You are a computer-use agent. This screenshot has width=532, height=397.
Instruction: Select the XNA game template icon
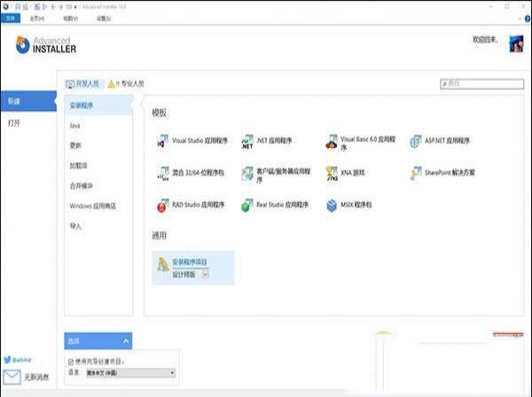point(332,173)
